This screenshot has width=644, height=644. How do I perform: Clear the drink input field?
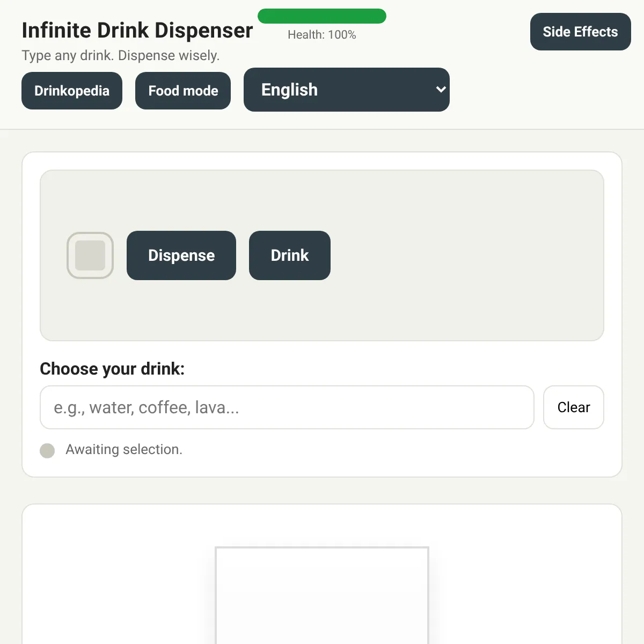(x=574, y=407)
